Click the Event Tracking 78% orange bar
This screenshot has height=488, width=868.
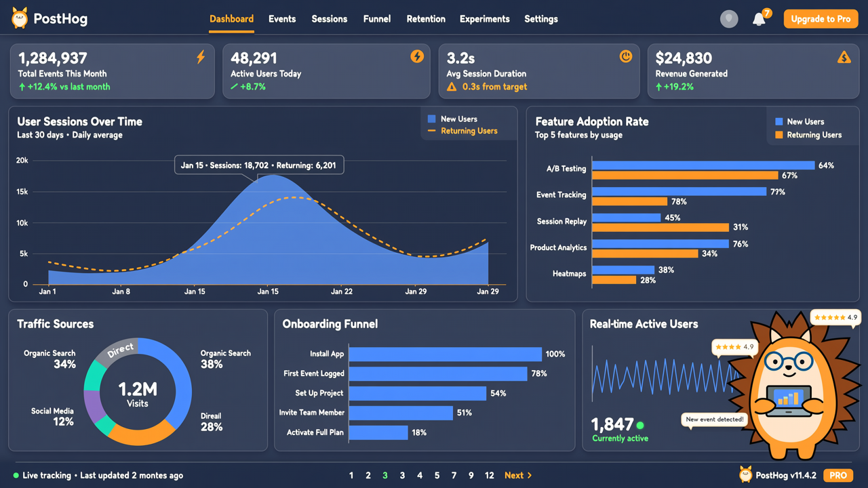click(629, 201)
